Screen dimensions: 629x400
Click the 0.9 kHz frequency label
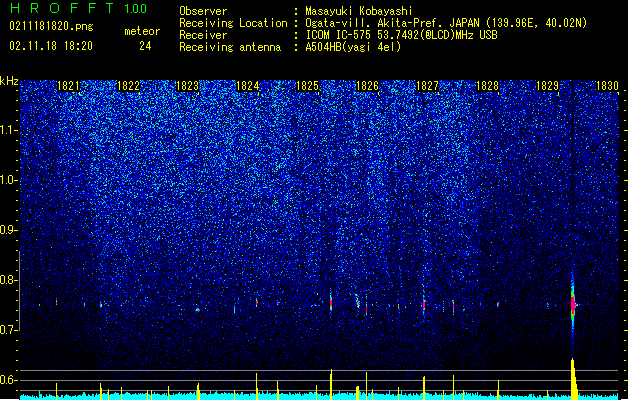coord(9,230)
